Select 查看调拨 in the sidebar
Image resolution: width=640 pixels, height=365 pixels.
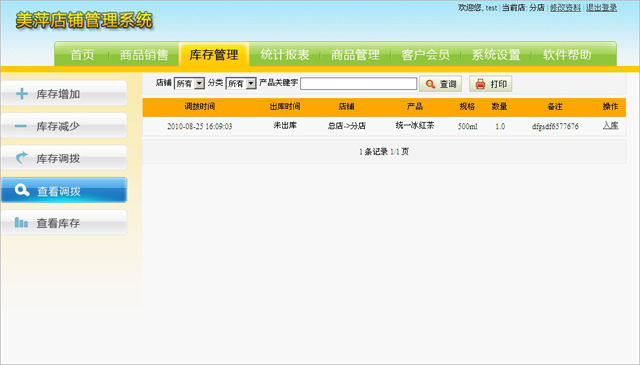point(64,190)
